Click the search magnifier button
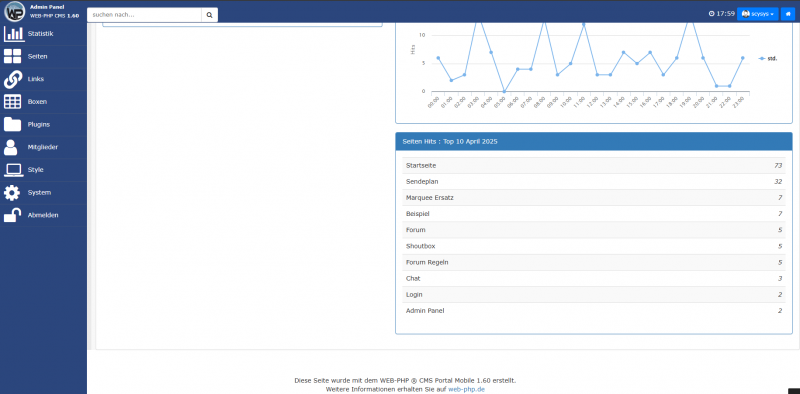 pyautogui.click(x=209, y=15)
